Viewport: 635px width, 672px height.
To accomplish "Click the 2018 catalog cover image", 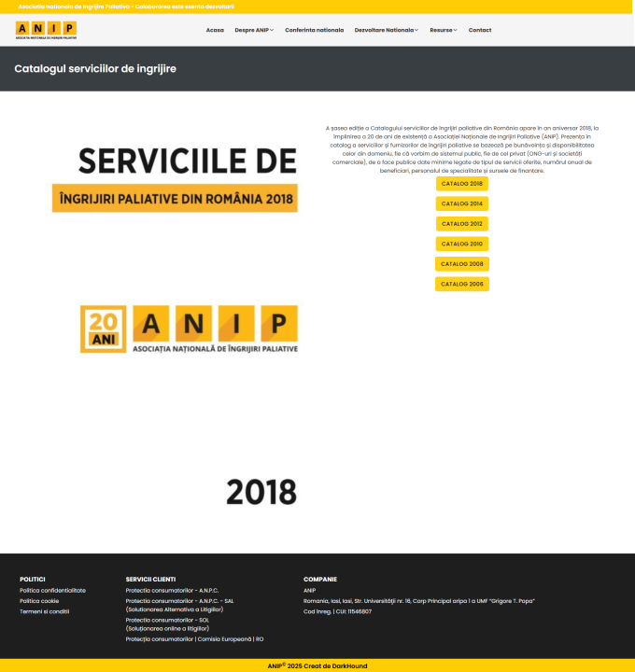I will [175, 321].
